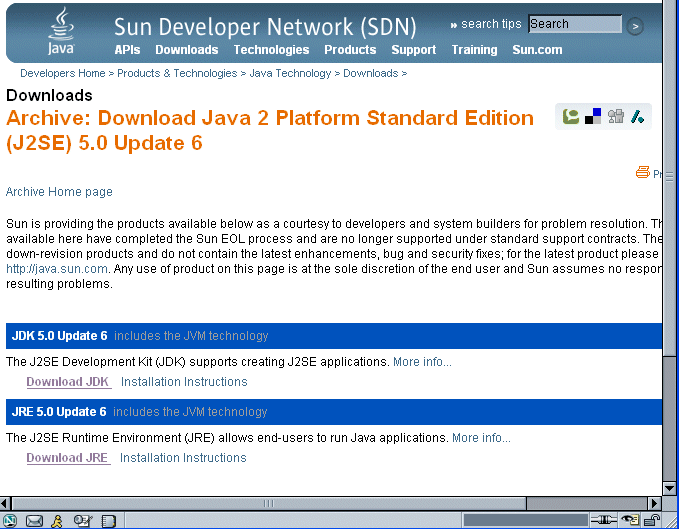Toggle the online/offline plug indicator
Image resolution: width=679 pixels, height=529 pixels.
pyautogui.click(x=603, y=520)
